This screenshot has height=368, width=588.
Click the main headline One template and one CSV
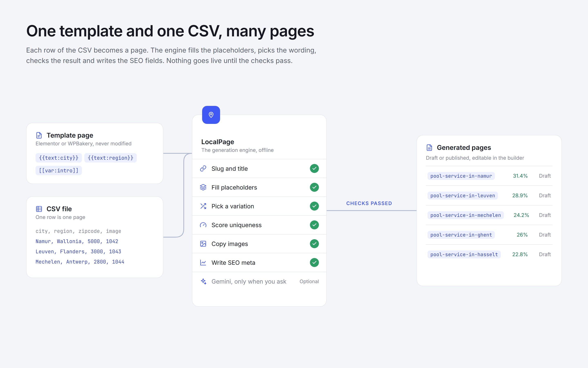170,31
